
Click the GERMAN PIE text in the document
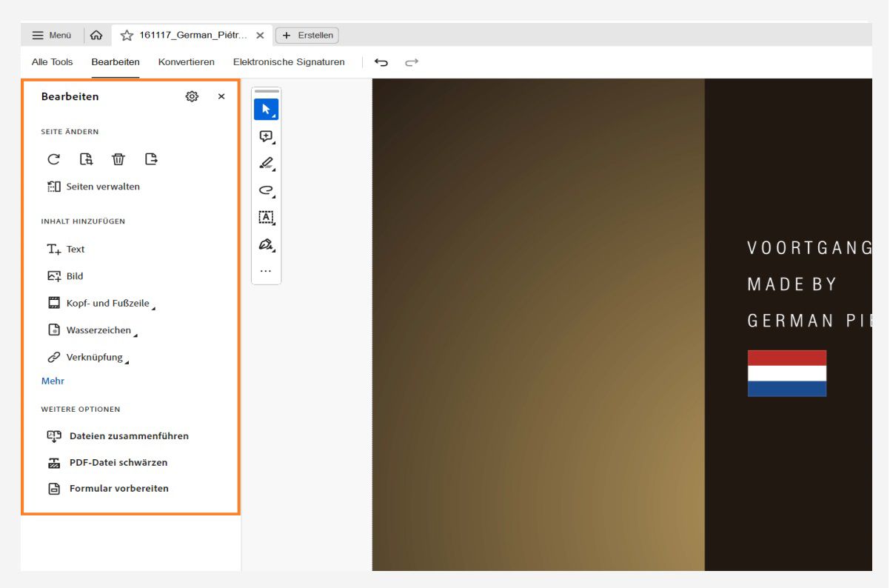pos(810,321)
